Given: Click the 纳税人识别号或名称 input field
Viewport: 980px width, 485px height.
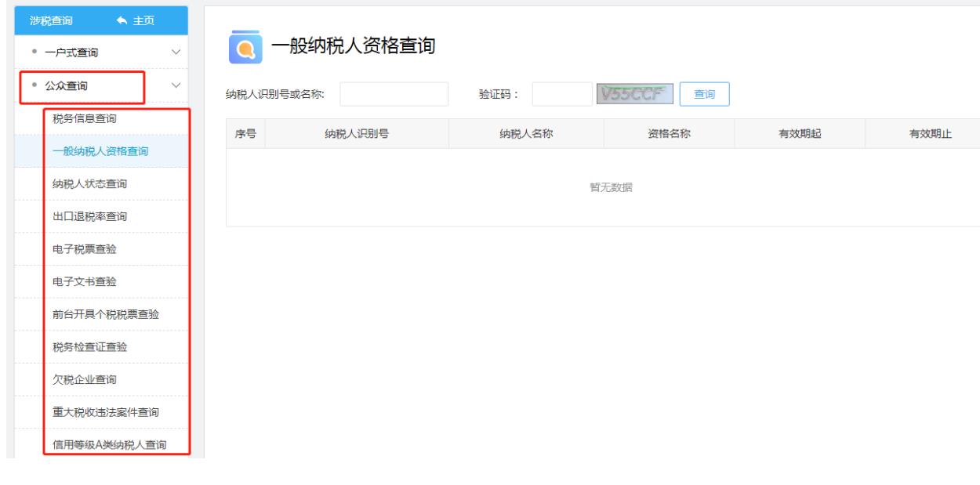Looking at the screenshot, I should coord(394,94).
